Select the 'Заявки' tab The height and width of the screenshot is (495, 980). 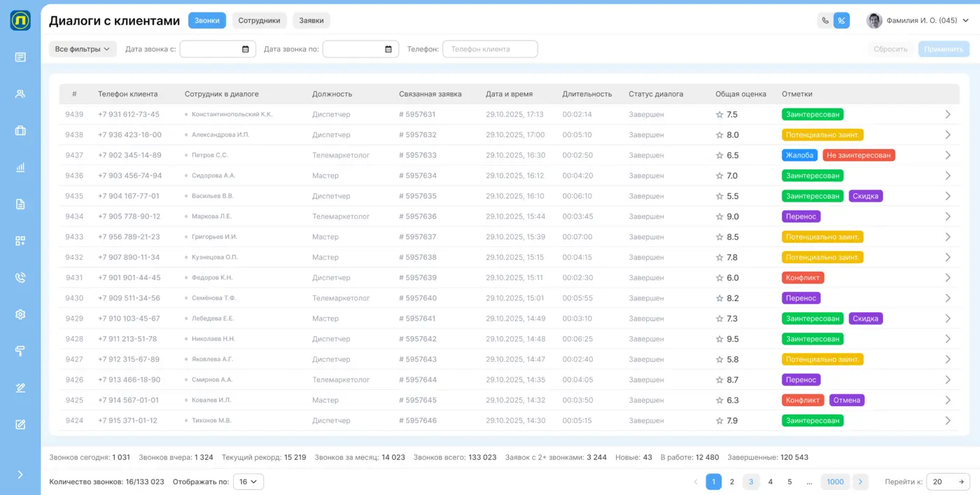point(311,21)
